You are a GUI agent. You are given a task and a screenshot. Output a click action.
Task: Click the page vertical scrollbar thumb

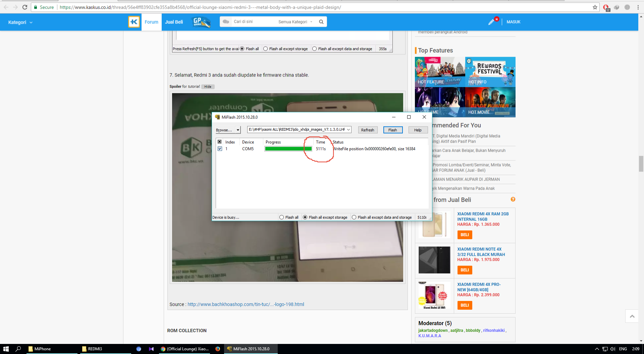click(x=641, y=164)
